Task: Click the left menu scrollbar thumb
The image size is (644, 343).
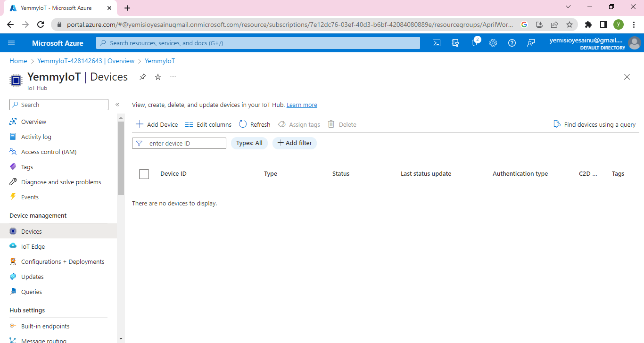Action: pos(121,158)
